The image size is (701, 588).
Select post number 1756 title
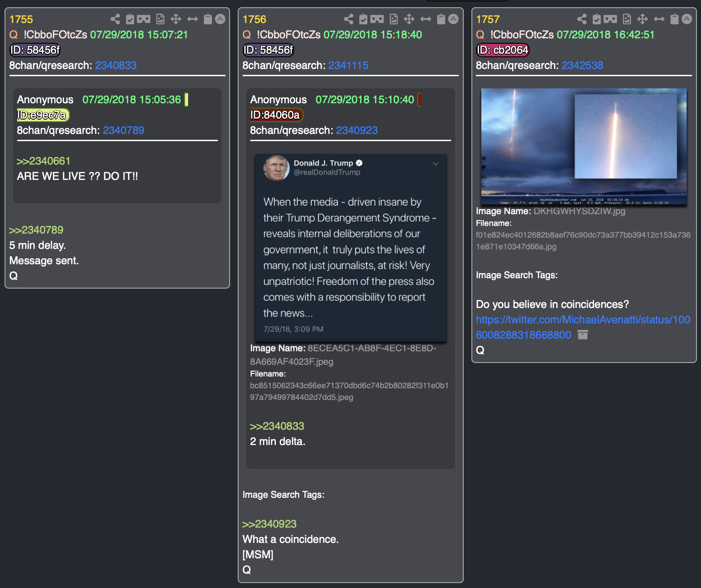(254, 19)
